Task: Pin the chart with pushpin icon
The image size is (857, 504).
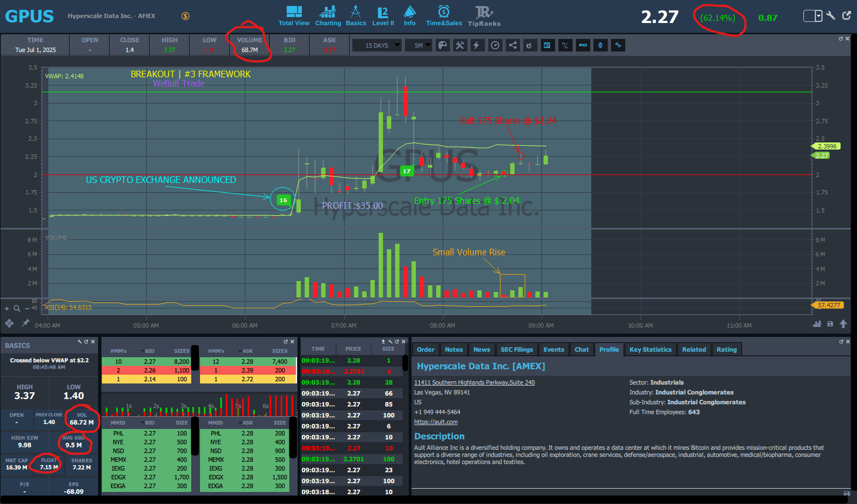Action: point(25,323)
